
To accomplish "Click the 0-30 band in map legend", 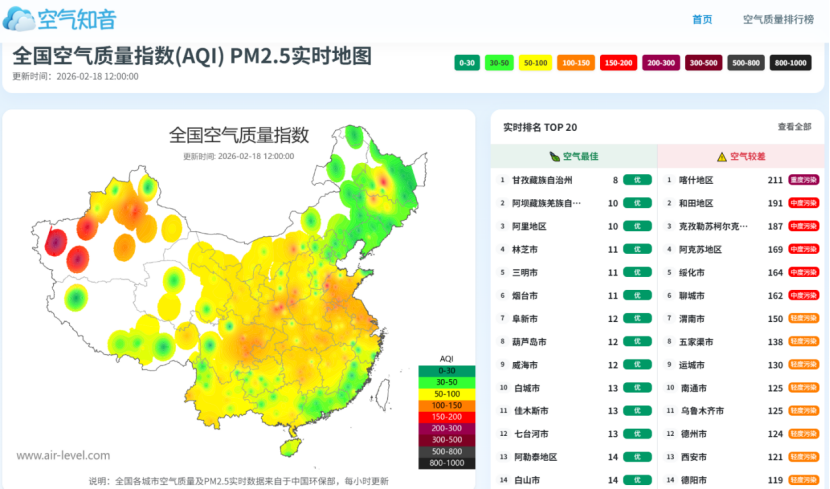I will 447,370.
